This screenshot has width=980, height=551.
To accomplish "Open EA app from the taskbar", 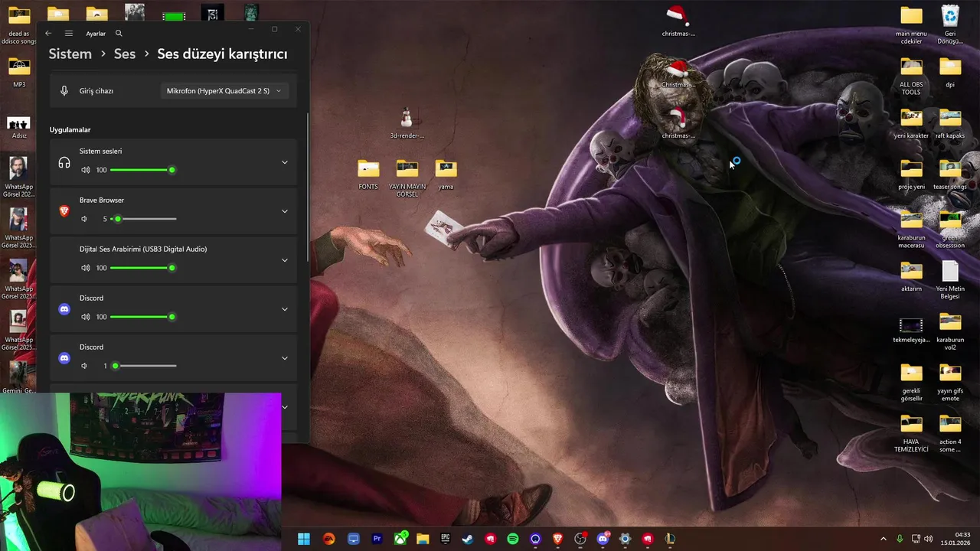I will [x=328, y=539].
